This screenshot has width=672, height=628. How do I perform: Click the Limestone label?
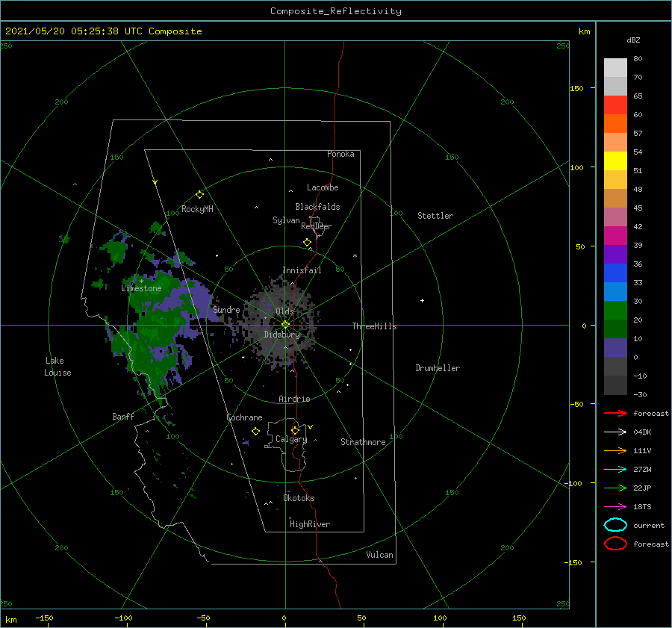[x=141, y=288]
